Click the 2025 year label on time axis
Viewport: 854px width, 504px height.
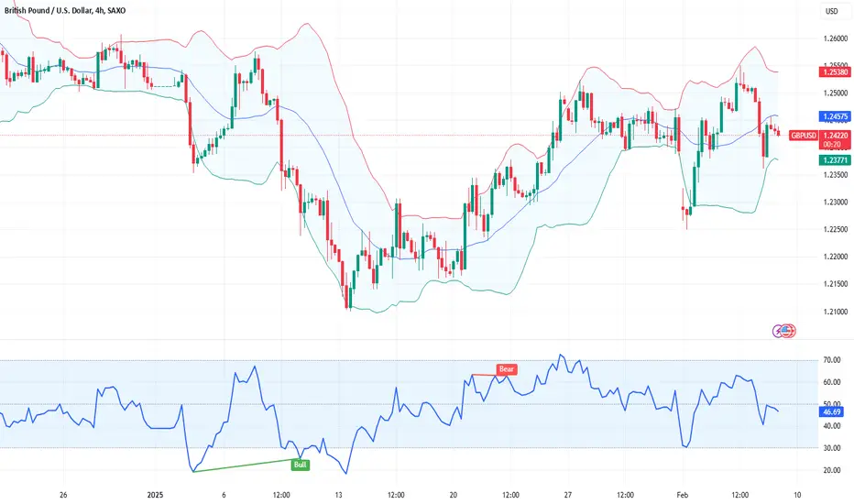(155, 495)
